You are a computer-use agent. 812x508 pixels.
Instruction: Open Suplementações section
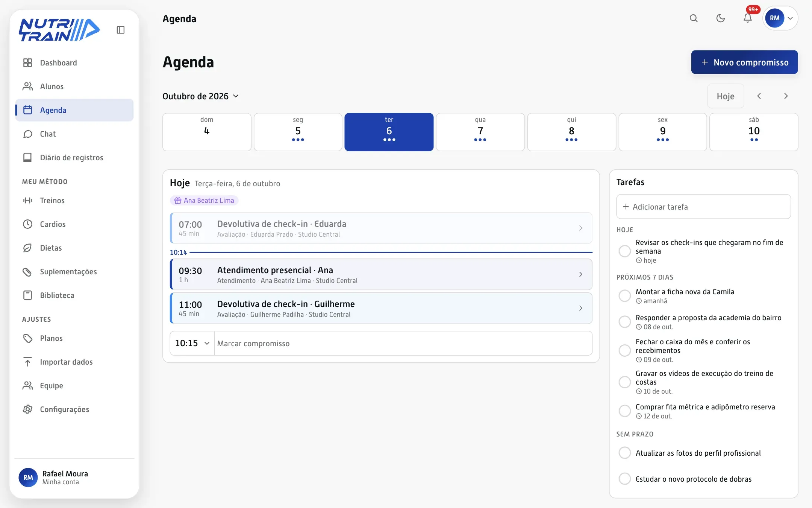[x=74, y=272]
